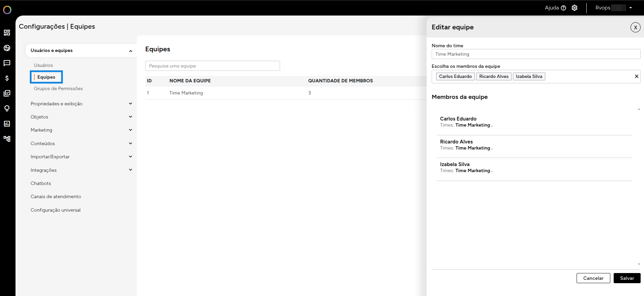This screenshot has height=296, width=644.
Task: Clear all selected team members with X
Action: coord(637,76)
